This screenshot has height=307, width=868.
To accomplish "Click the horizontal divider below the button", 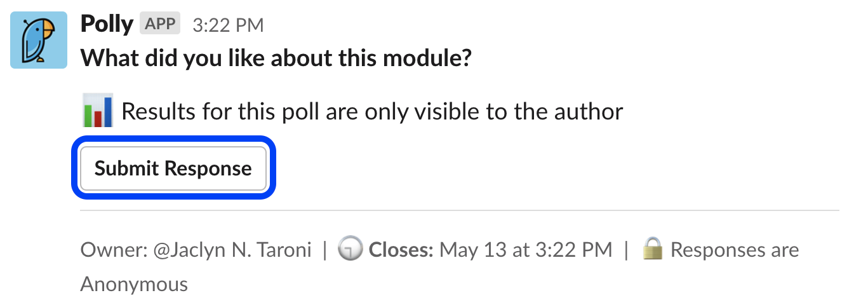I will coord(460,210).
